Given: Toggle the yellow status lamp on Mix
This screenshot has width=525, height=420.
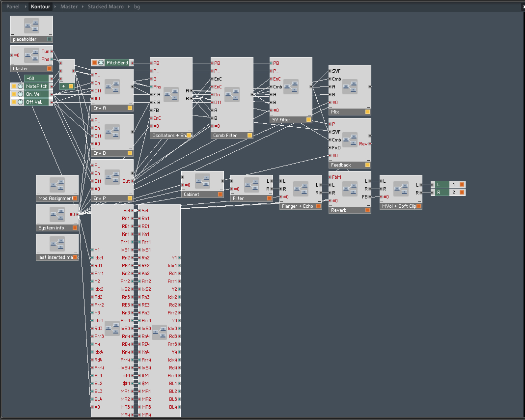Looking at the screenshot, I should (x=367, y=112).
